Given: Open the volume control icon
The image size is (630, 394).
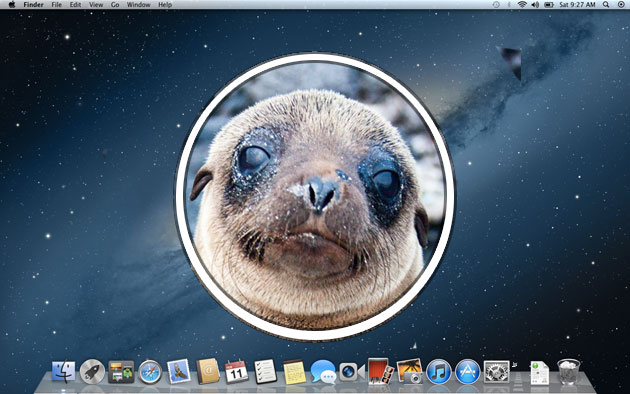Looking at the screenshot, I should pos(535,4).
